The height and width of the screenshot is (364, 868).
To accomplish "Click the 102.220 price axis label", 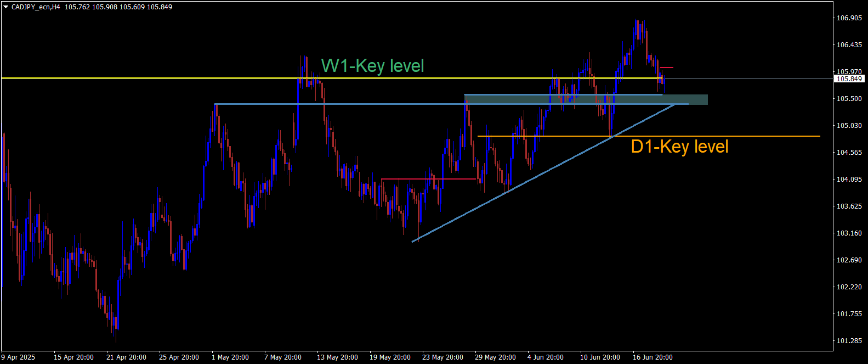I will pyautogui.click(x=849, y=287).
